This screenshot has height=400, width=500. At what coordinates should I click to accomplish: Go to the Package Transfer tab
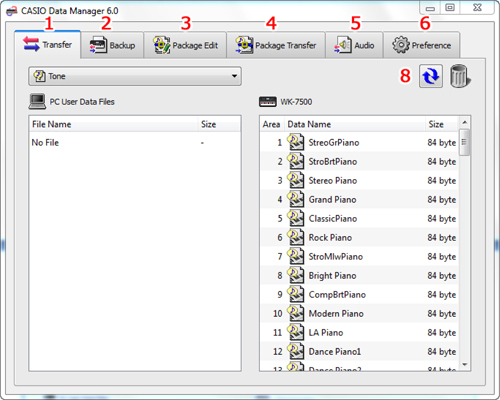tap(276, 45)
